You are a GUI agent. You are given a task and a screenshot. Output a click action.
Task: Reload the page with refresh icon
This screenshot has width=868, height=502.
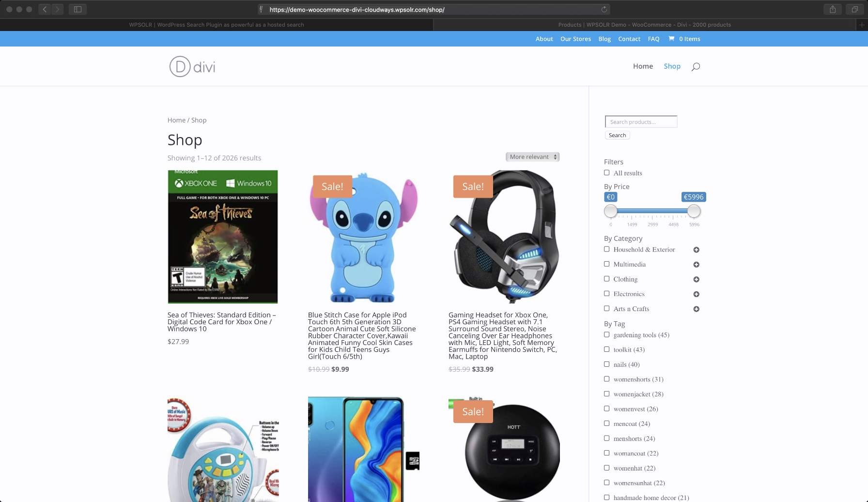(604, 9)
